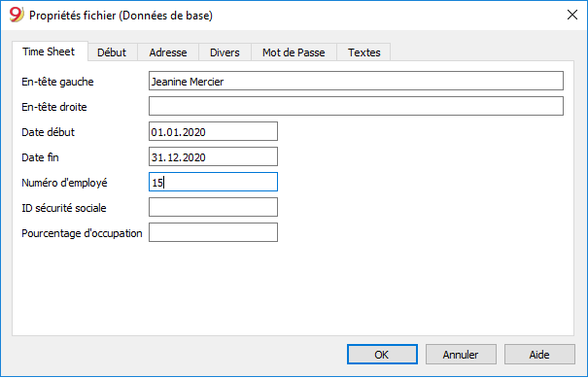Screen dimensions: 588x378
Task: Confirm with the OK button
Action: 382,355
